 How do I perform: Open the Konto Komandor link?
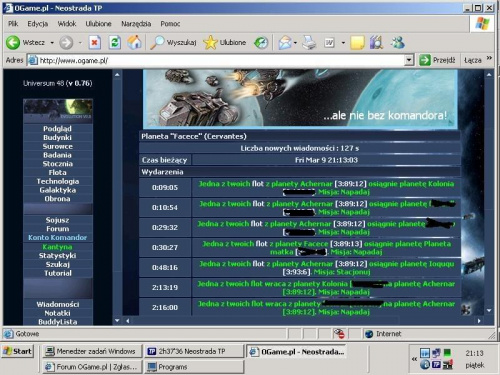(58, 237)
